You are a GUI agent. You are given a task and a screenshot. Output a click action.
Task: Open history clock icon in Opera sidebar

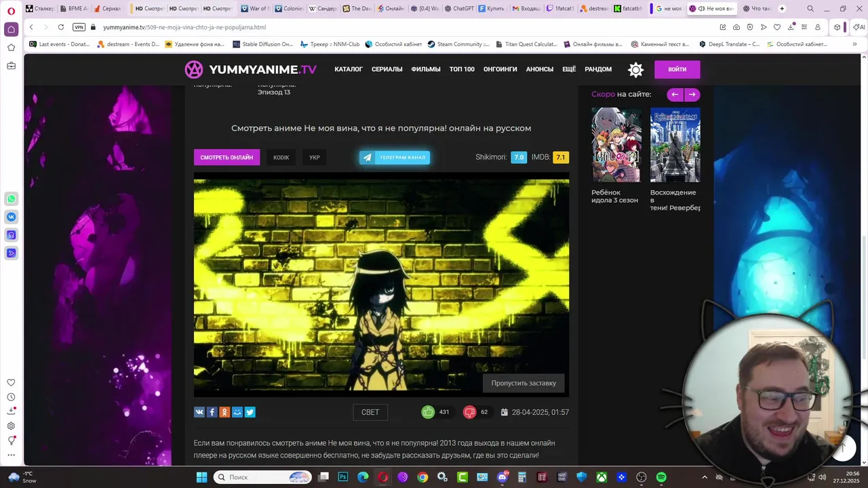pyautogui.click(x=11, y=397)
